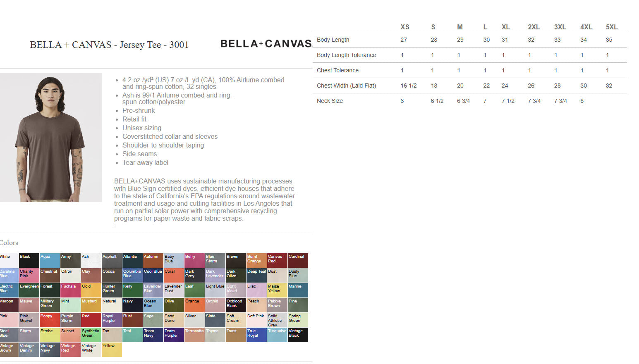Select the Vintage Denim swatch

point(29,350)
